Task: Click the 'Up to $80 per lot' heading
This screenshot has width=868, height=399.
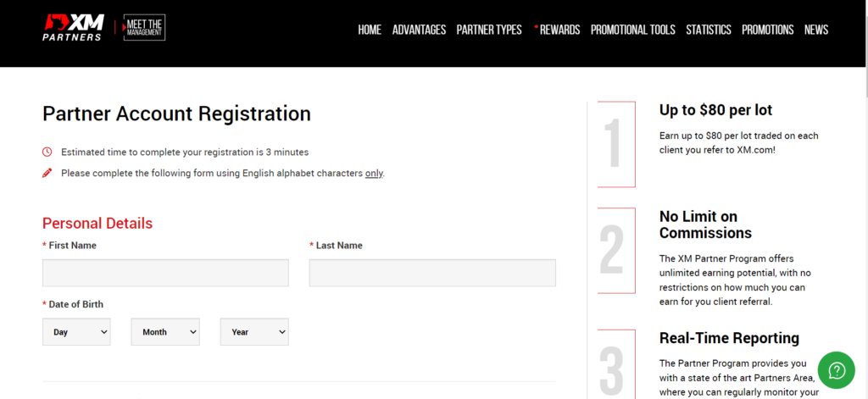Action: click(715, 110)
